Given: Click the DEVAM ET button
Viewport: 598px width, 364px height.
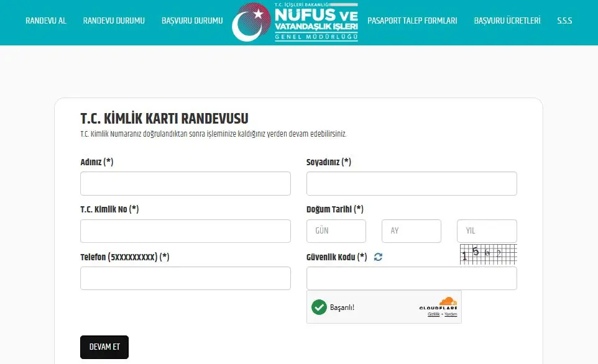Looking at the screenshot, I should [x=104, y=347].
